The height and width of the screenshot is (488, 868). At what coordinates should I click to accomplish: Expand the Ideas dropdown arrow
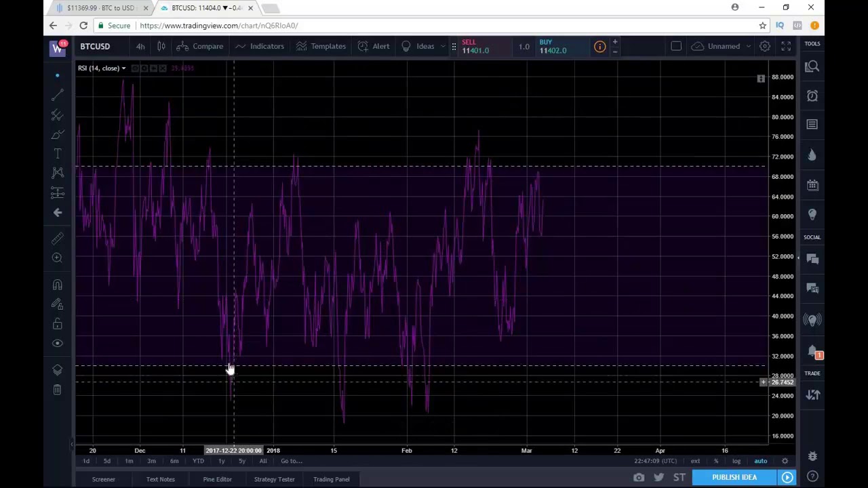click(443, 46)
